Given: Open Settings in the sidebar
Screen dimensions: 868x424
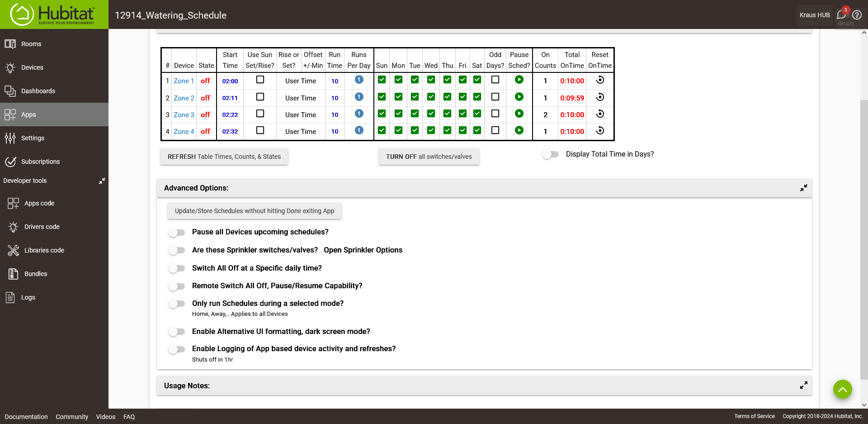Looking at the screenshot, I should click(x=54, y=138).
